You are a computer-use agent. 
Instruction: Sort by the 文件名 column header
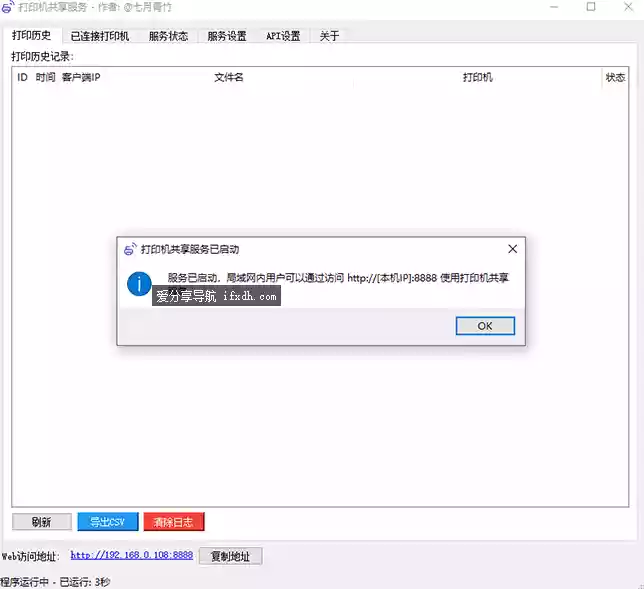pyautogui.click(x=229, y=77)
